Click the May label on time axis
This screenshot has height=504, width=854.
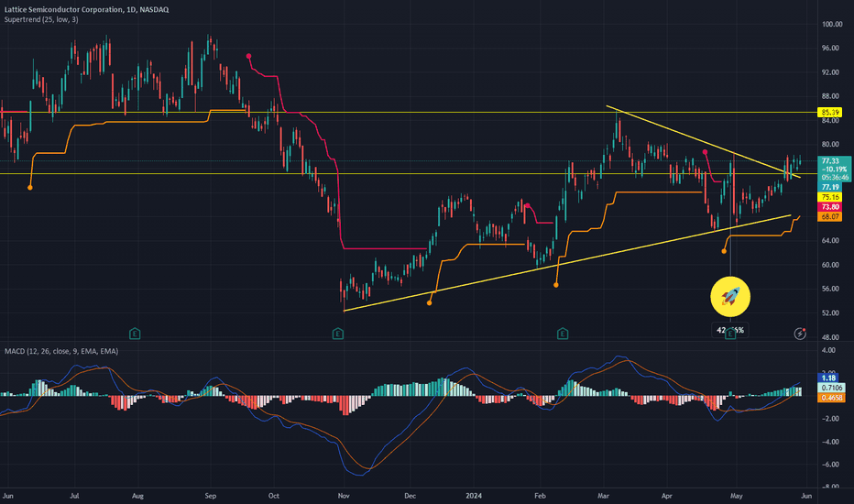[x=737, y=496]
